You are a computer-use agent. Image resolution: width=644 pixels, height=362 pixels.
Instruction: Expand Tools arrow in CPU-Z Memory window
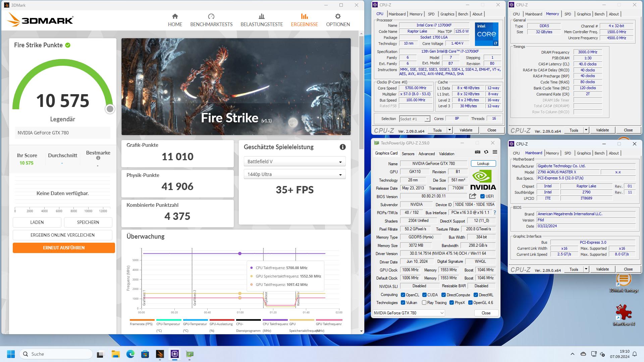point(586,130)
